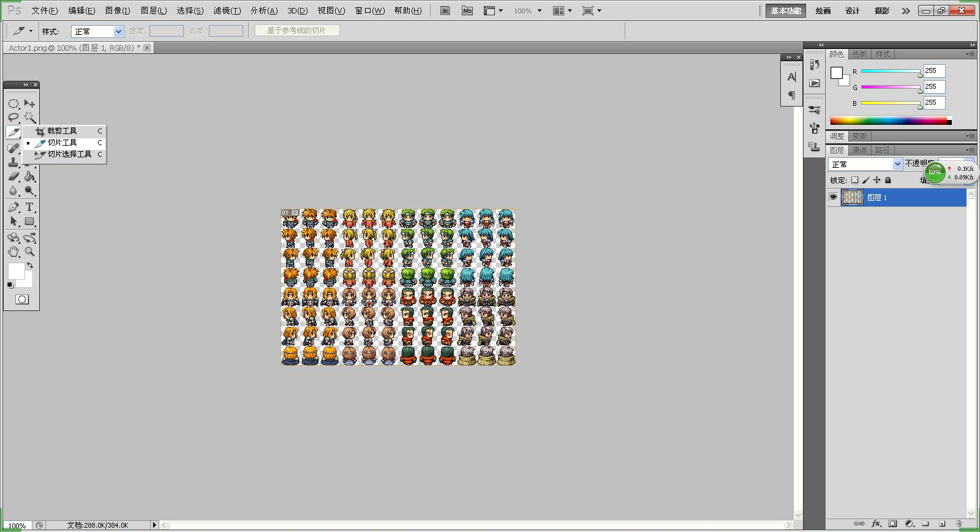Open the Color panel options menu
This screenshot has width=980, height=532.
[970, 54]
